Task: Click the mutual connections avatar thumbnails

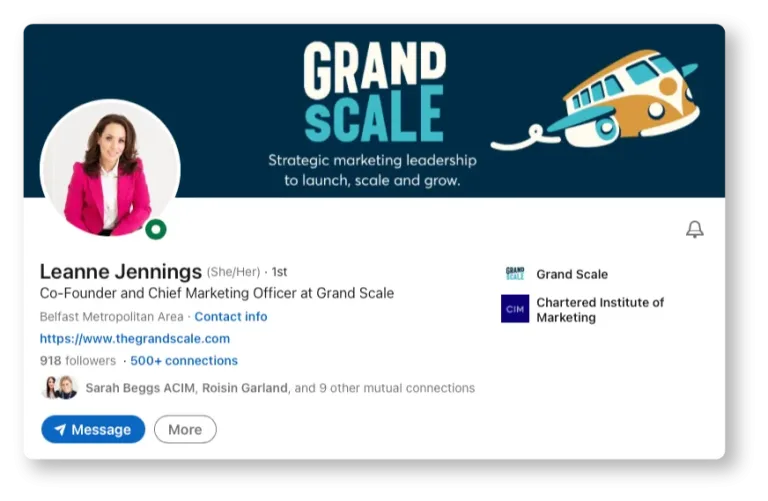Action: point(59,388)
